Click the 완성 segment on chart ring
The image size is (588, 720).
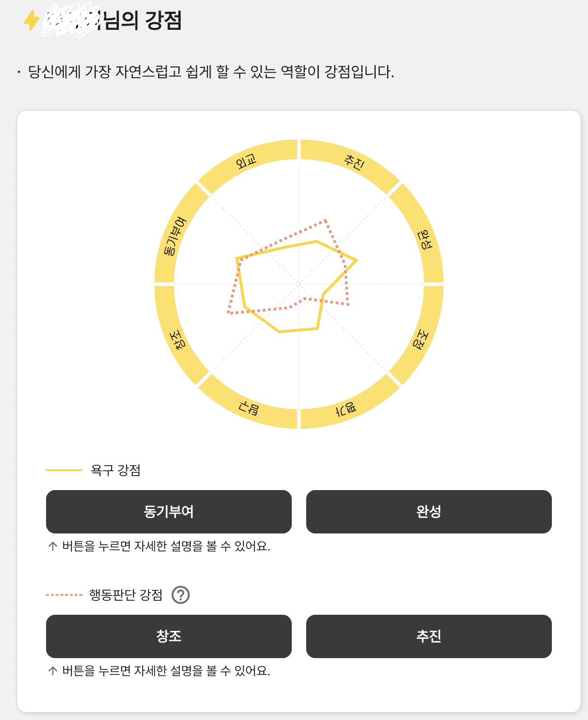click(x=425, y=239)
